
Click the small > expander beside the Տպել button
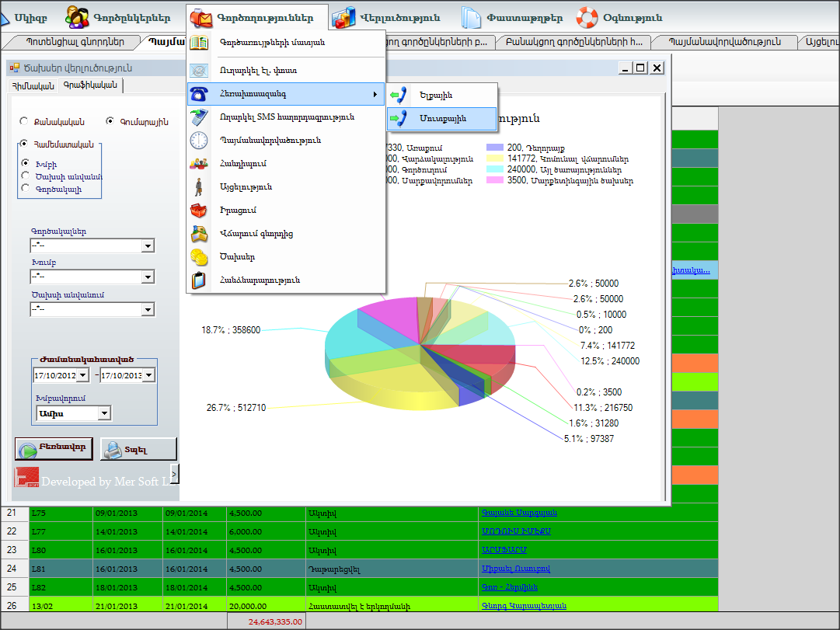[x=174, y=474]
